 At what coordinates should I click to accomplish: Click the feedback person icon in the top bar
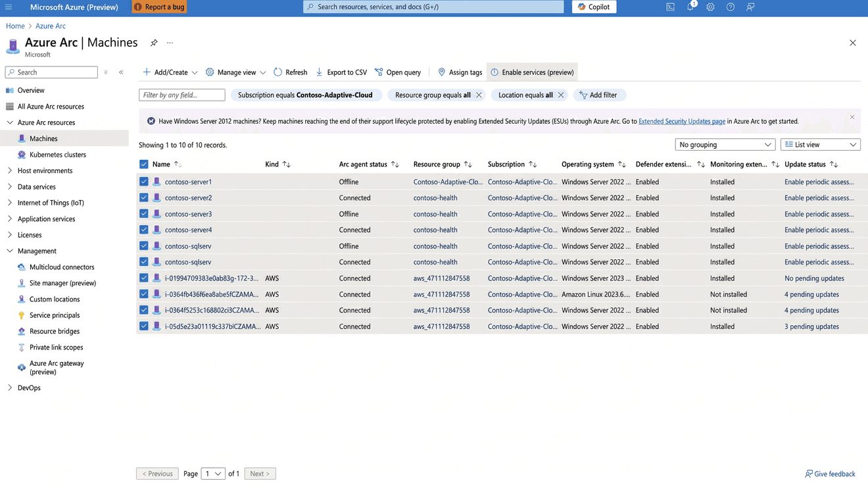(x=750, y=7)
